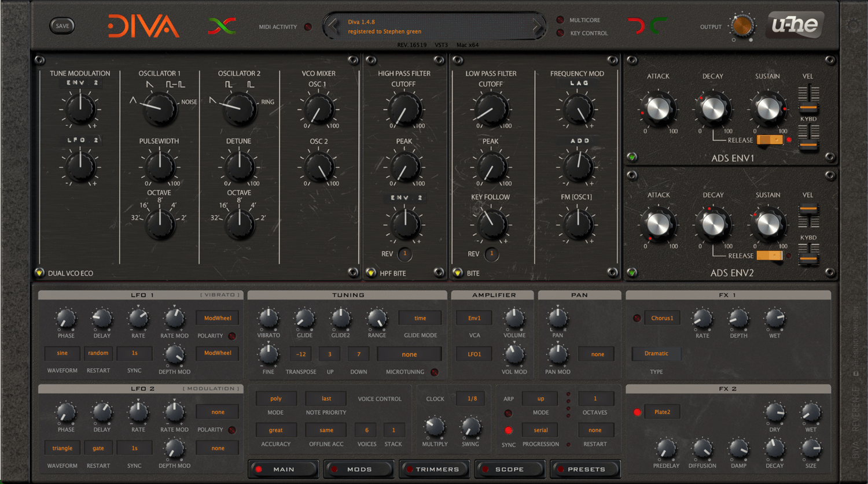
Task: Click the HPF REV 1 button
Action: coord(404,253)
